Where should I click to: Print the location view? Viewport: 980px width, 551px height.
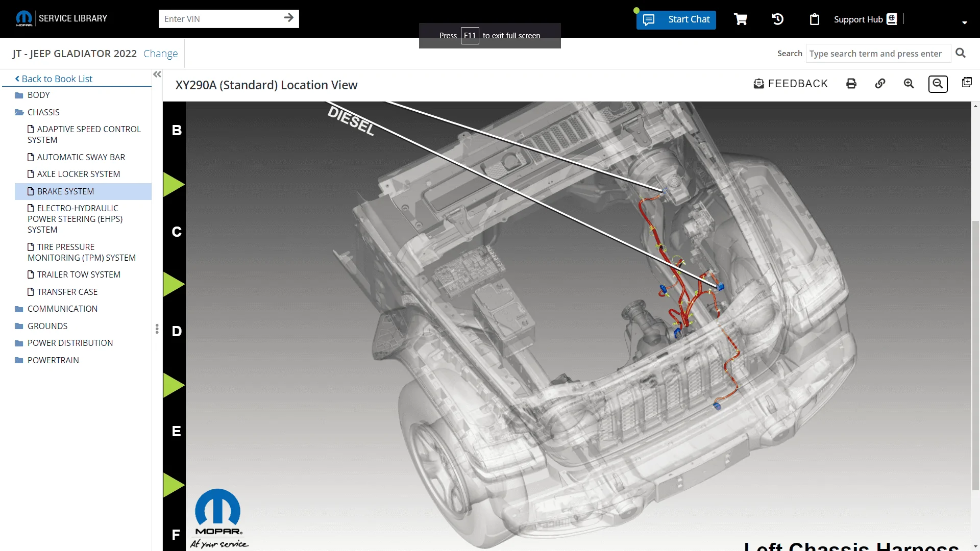pos(851,84)
